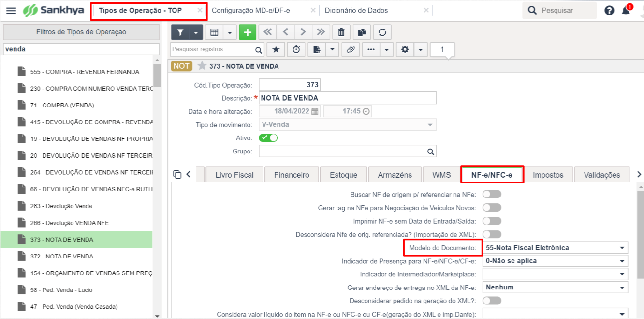Image resolution: width=644 pixels, height=319 pixels.
Task: Click the green add new record icon
Action: click(248, 32)
